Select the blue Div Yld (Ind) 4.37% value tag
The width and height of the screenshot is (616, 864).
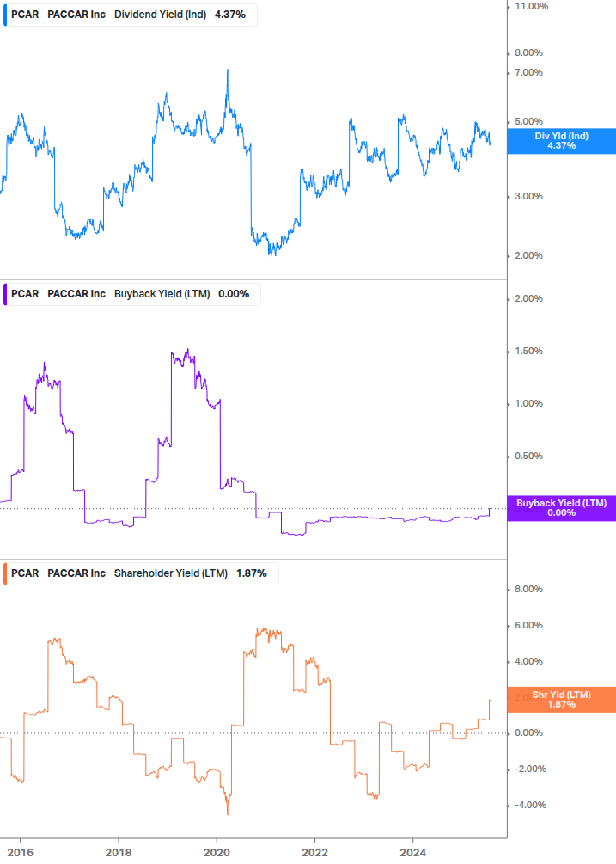click(x=562, y=141)
